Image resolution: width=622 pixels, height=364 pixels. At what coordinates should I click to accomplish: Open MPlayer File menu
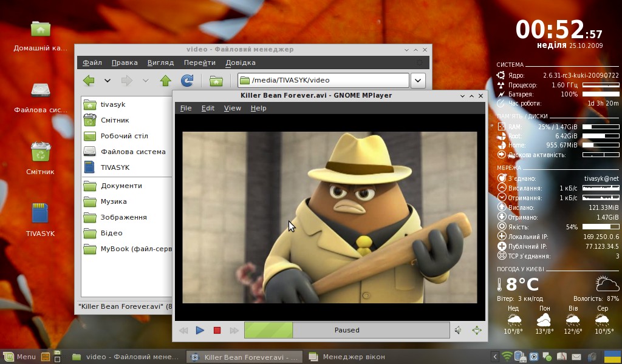[x=186, y=108]
